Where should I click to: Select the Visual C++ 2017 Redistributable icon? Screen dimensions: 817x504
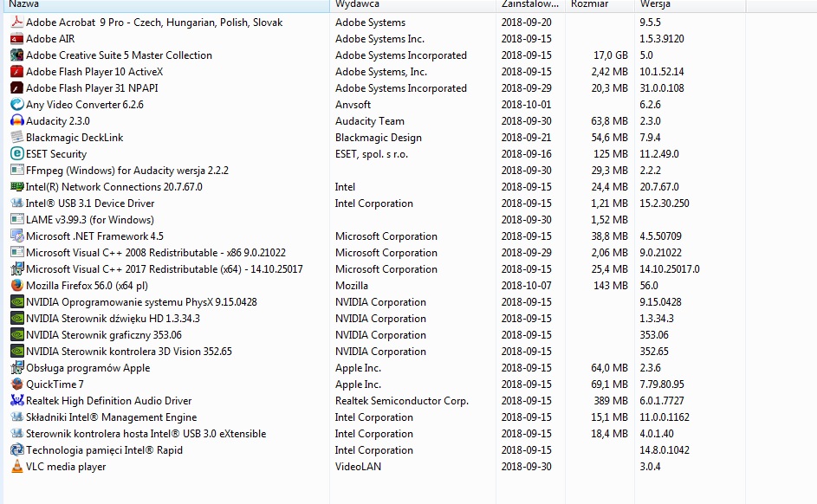pos(17,269)
